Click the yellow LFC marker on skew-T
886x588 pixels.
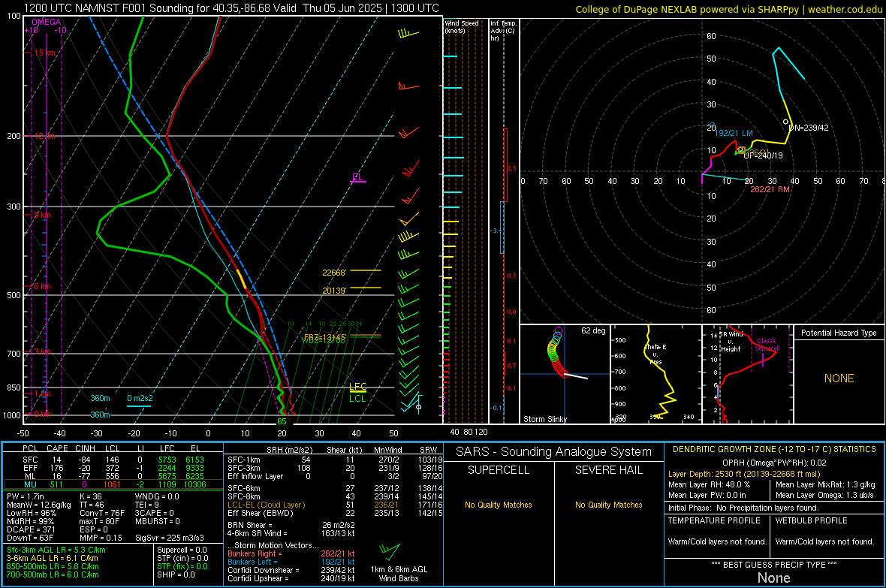[357, 387]
